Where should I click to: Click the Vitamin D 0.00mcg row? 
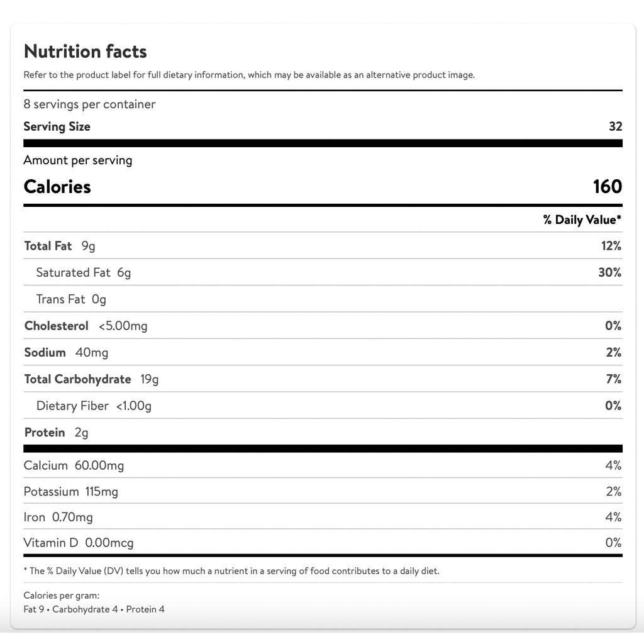tap(78, 543)
